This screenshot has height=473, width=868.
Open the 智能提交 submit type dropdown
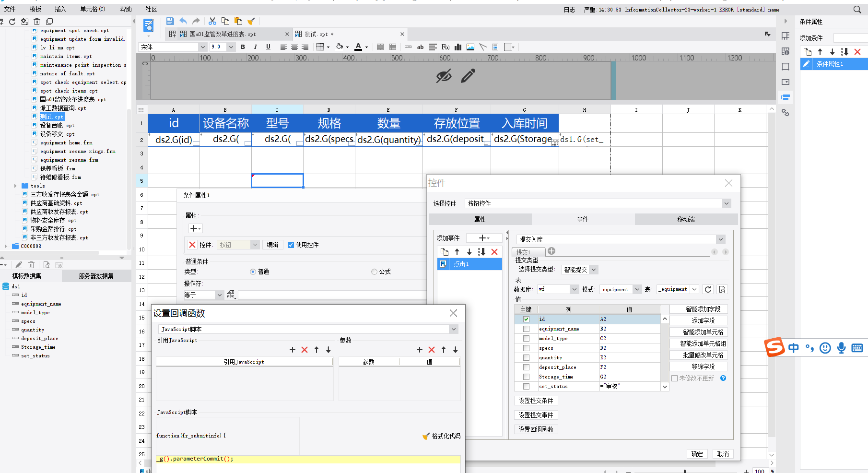(594, 270)
